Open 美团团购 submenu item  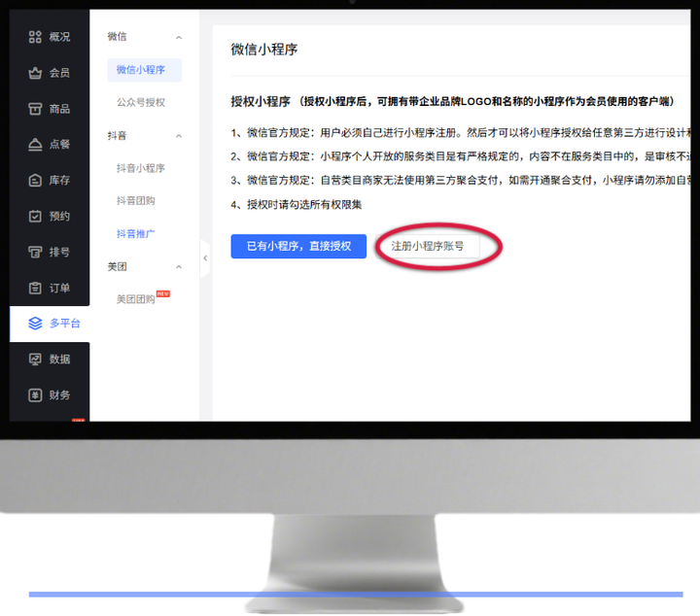point(136,299)
